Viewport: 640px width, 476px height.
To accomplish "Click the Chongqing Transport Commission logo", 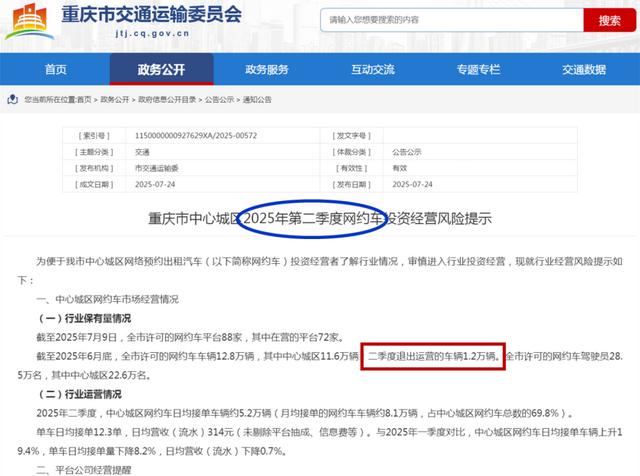I will coord(29,23).
